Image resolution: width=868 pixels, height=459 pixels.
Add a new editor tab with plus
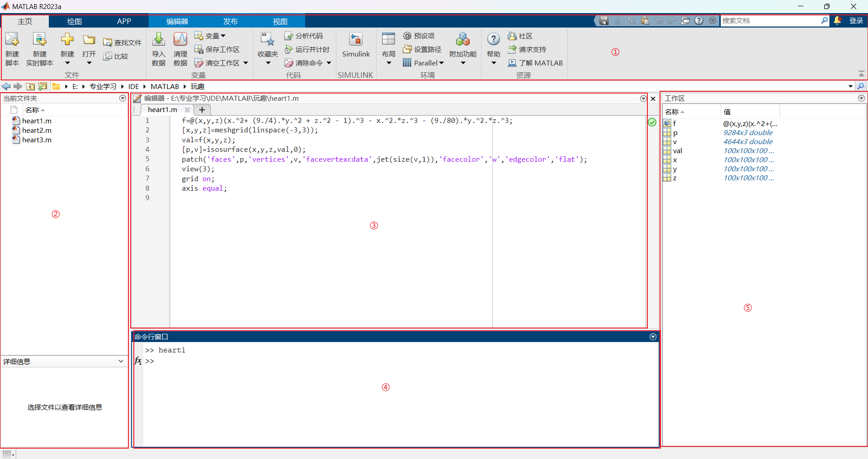pyautogui.click(x=202, y=110)
